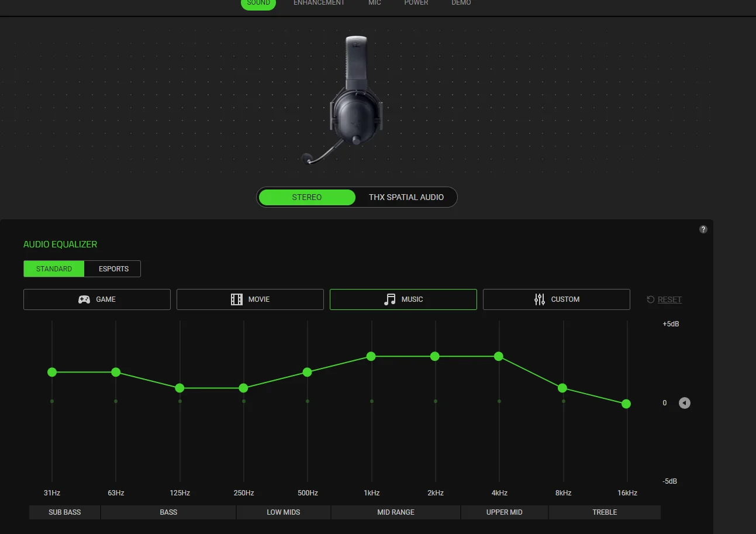Click the 1kHz frequency label
Image resolution: width=756 pixels, height=534 pixels.
click(x=371, y=493)
